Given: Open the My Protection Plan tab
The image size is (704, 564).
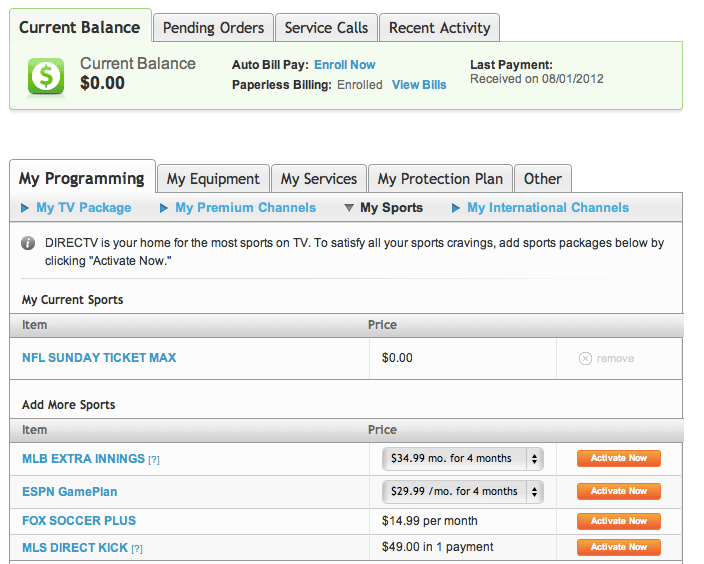Looking at the screenshot, I should 440,179.
